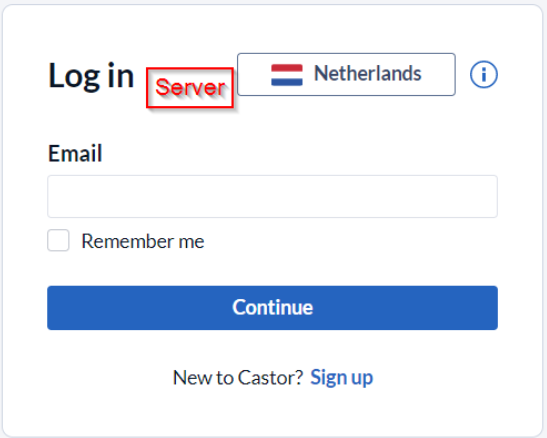This screenshot has width=547, height=438.
Task: Select the red-white-blue flag in server selector
Action: coord(287,75)
